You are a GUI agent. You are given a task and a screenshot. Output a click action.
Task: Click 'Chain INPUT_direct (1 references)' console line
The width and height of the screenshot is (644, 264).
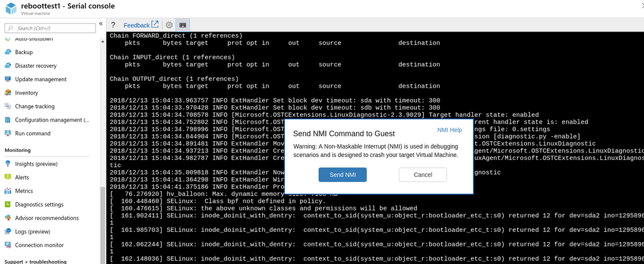[172, 57]
